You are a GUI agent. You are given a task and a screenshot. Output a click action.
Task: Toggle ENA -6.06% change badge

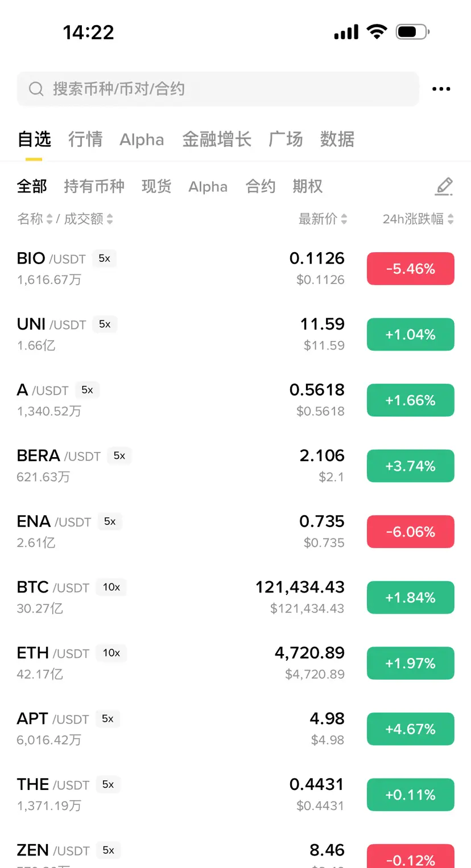point(411,532)
